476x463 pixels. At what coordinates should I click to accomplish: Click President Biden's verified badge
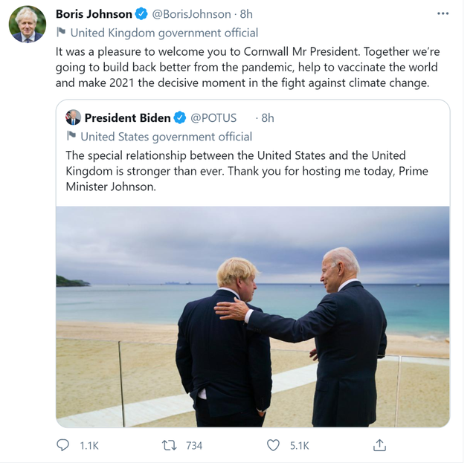pyautogui.click(x=180, y=118)
